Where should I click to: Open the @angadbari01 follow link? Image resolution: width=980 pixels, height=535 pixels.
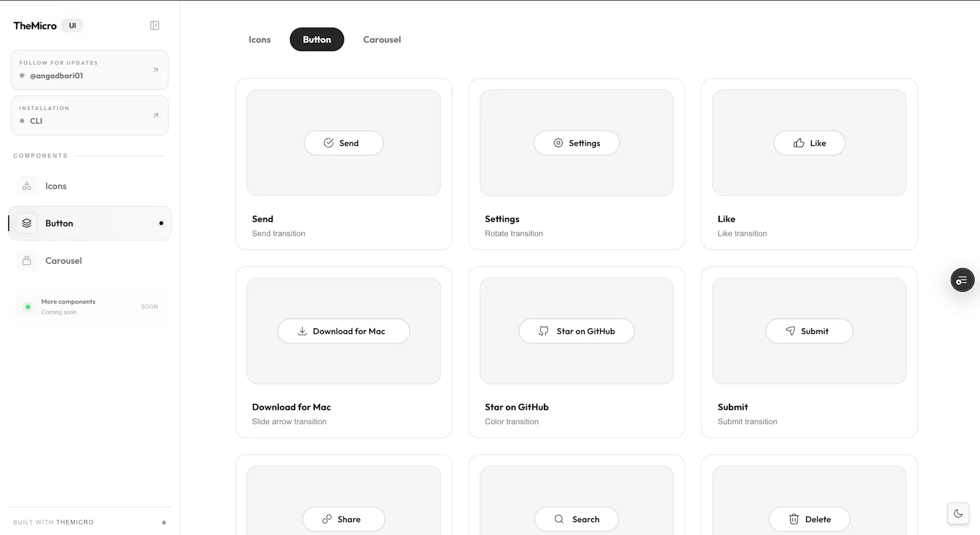[x=89, y=70]
